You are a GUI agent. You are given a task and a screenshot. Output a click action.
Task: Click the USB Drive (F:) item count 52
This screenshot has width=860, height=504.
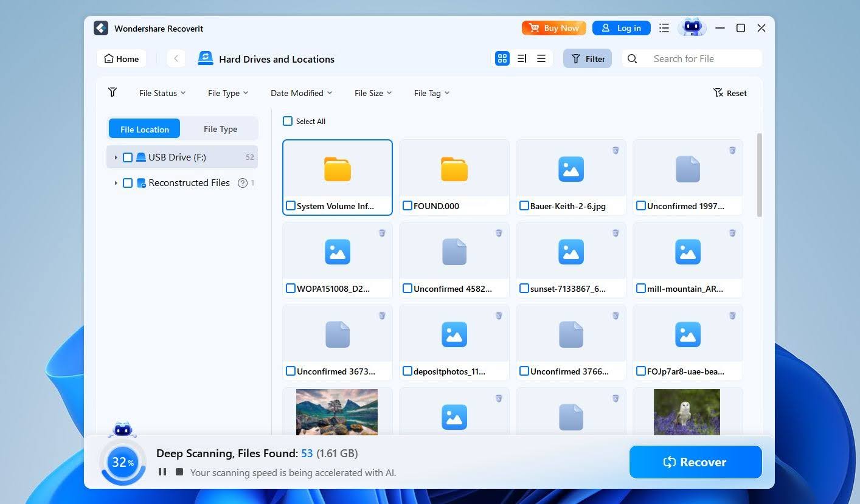[250, 157]
